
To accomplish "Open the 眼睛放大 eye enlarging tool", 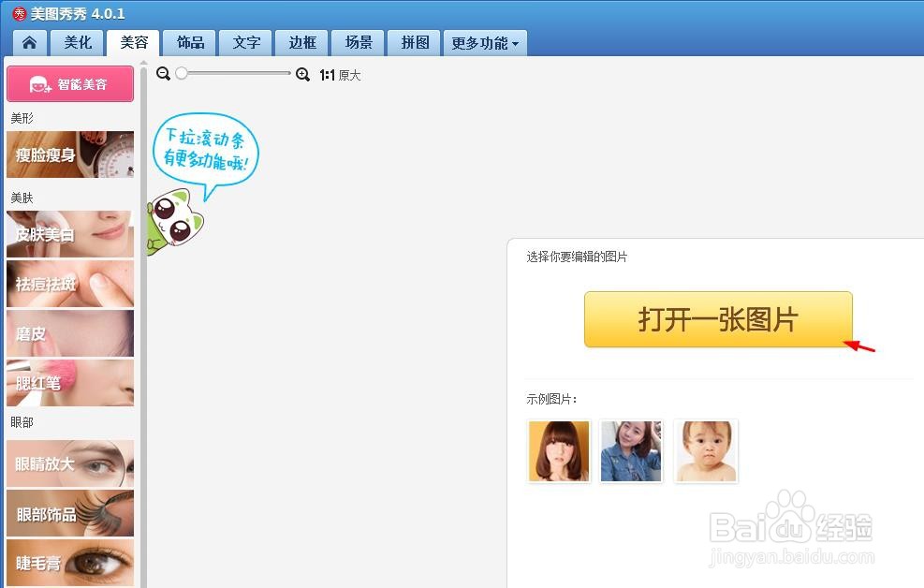I will point(69,463).
